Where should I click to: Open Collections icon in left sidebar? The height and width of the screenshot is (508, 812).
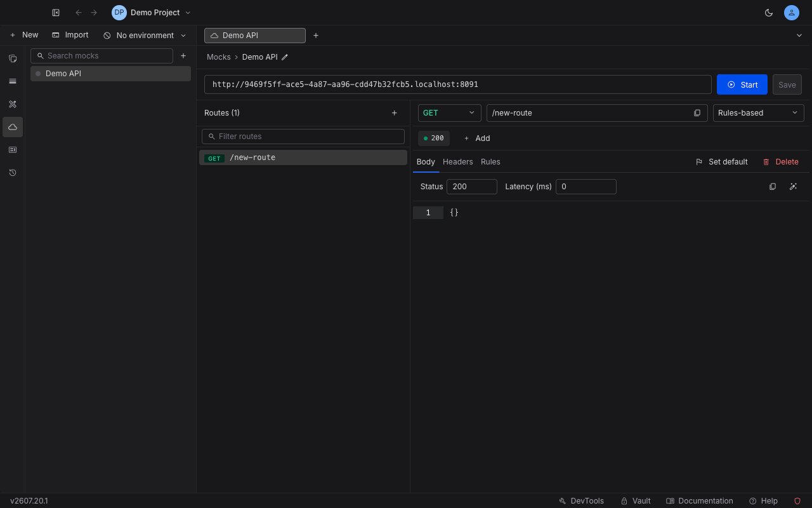(13, 58)
